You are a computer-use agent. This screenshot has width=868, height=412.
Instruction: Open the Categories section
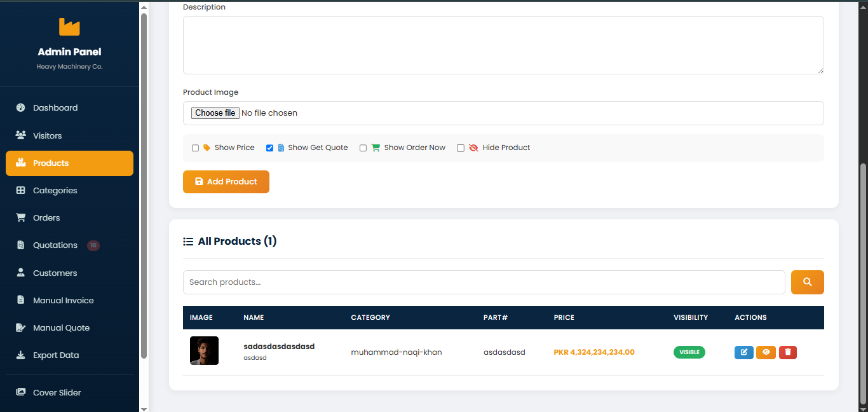coord(69,190)
